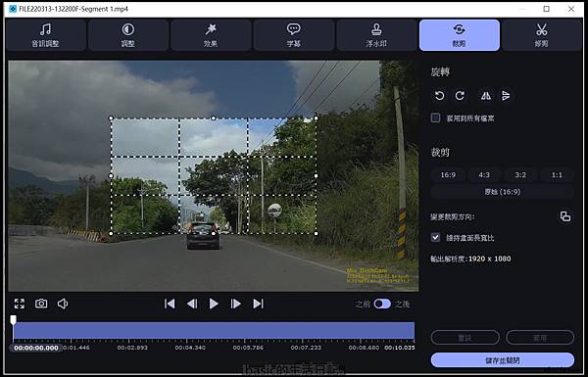Close the editor window

[571, 9]
